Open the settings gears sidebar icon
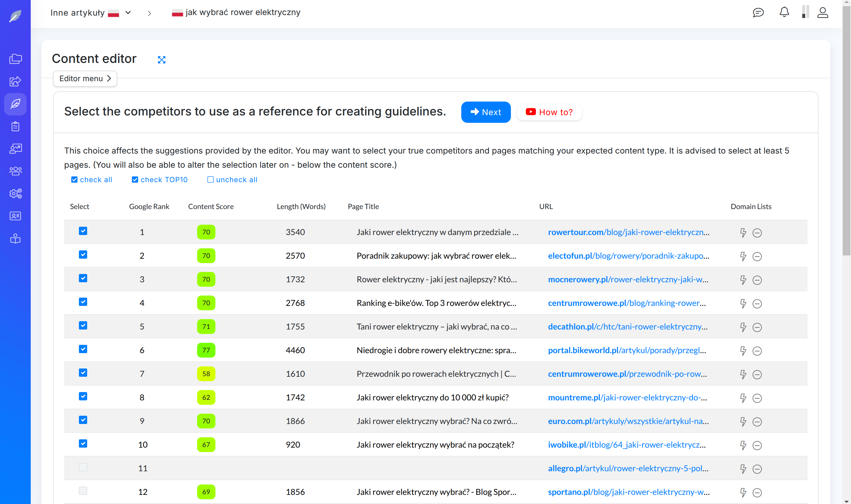 [x=15, y=193]
